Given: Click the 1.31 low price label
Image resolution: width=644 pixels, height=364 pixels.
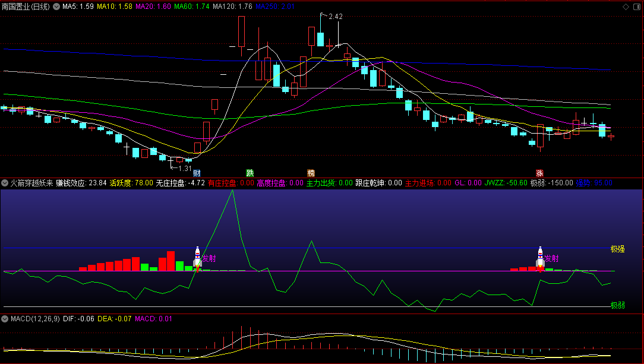Looking at the screenshot, I should click(x=185, y=168).
